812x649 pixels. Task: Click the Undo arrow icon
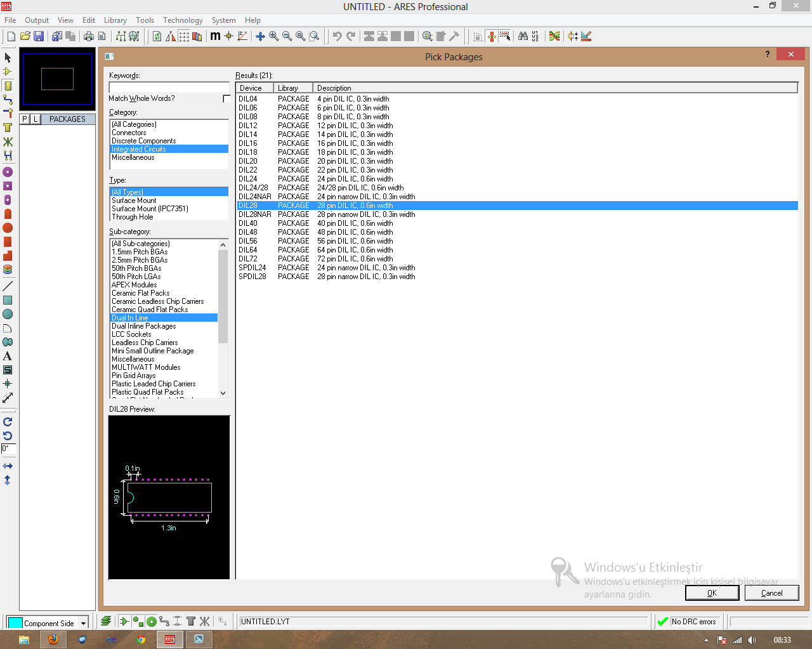coord(337,36)
